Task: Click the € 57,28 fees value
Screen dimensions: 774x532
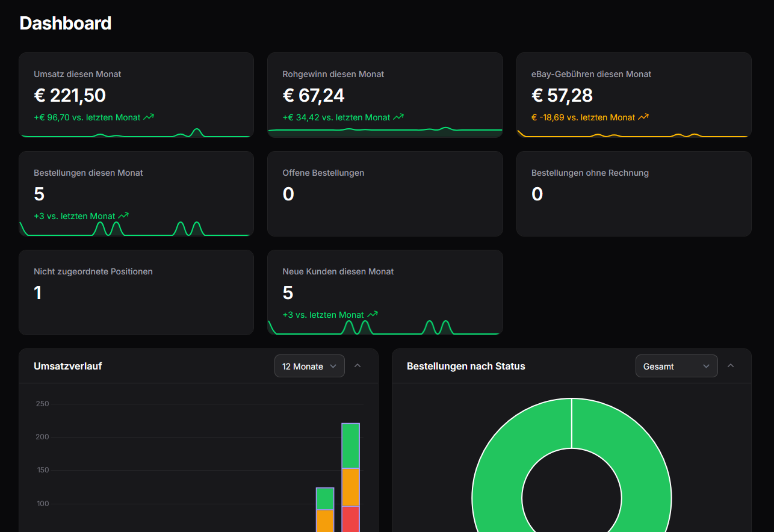Action: tap(562, 95)
